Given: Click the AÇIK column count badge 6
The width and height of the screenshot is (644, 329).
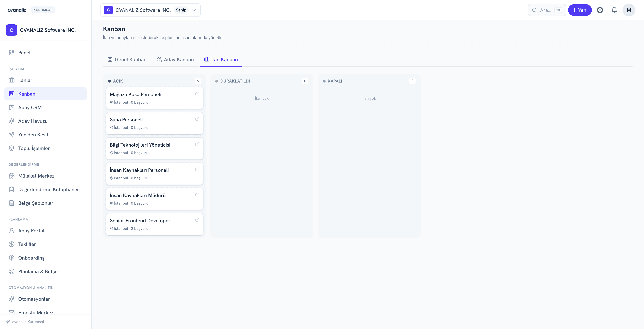Looking at the screenshot, I should 197,81.
